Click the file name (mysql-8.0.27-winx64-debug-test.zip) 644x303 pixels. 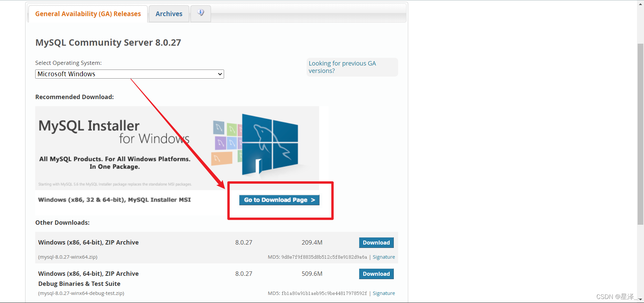pyautogui.click(x=81, y=293)
